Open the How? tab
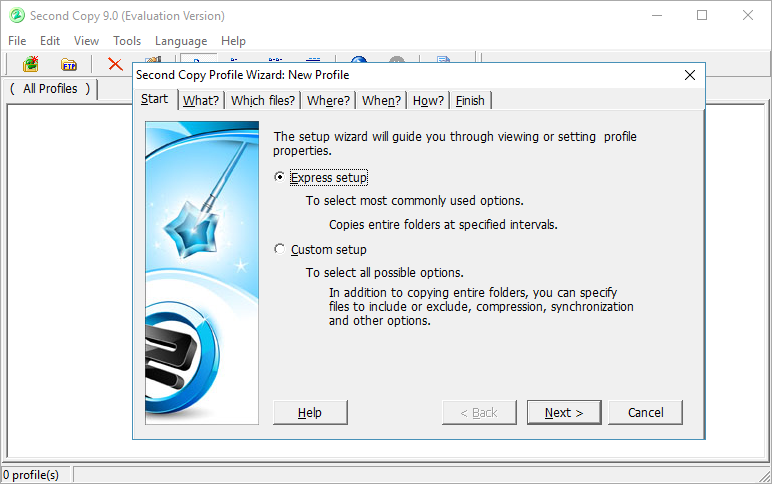This screenshot has width=772, height=484. pyautogui.click(x=428, y=100)
